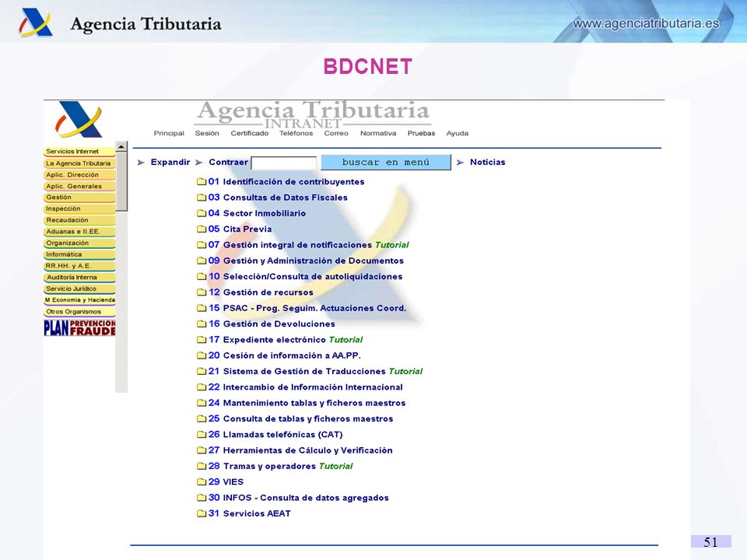Open La Agencia Tributaria sidebar button
747x560 pixels.
[79, 163]
